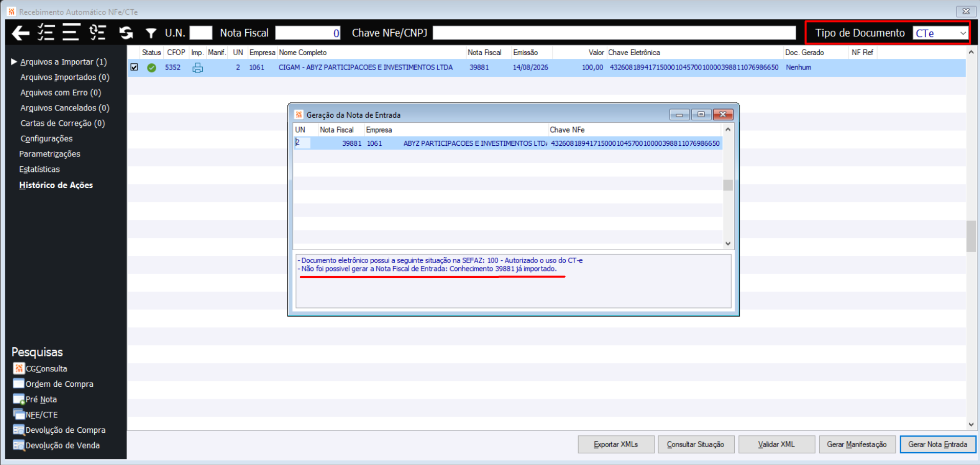Image resolution: width=980 pixels, height=465 pixels.
Task: Click the Gerar Manifestação button
Action: pyautogui.click(x=857, y=445)
